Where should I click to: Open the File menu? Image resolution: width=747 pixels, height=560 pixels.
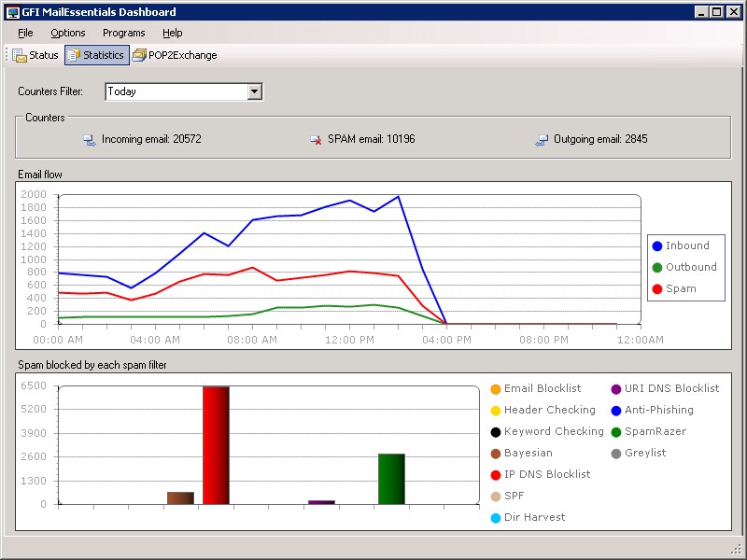click(x=25, y=33)
